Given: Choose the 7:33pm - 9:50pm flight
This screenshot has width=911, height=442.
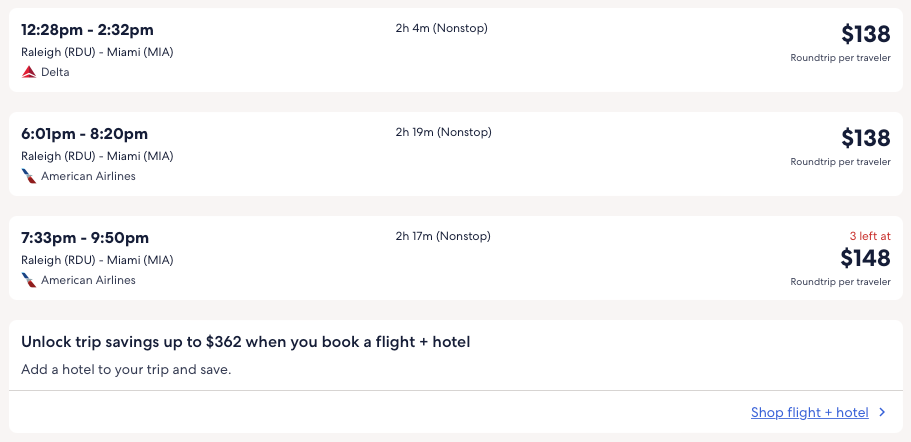Looking at the screenshot, I should click(85, 238).
